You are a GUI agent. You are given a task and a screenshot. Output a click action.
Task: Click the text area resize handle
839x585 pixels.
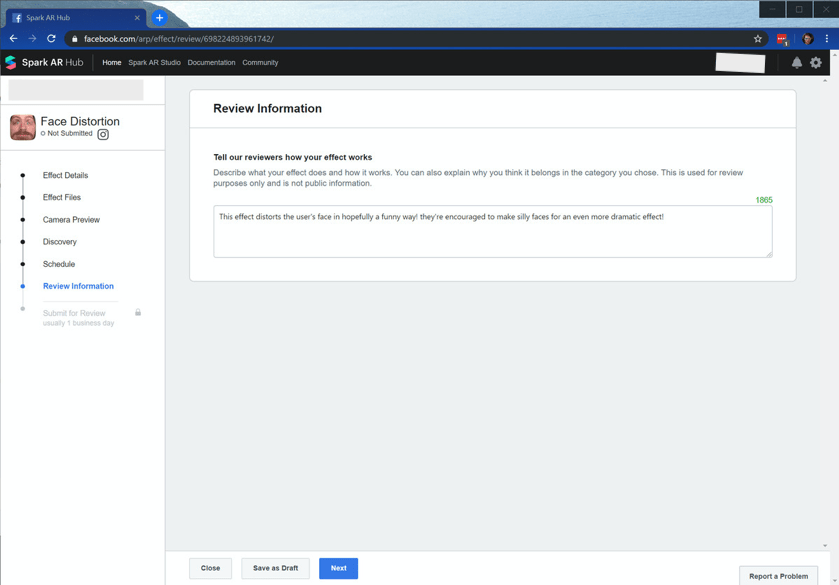tap(769, 254)
